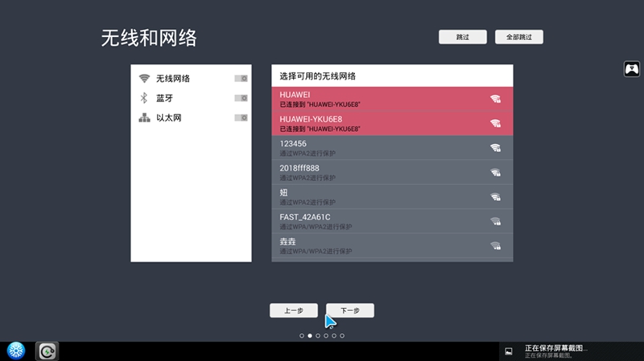The width and height of the screenshot is (644, 361).
Task: Click the Wi-Fi icon beside 无线网络
Action: click(x=144, y=79)
